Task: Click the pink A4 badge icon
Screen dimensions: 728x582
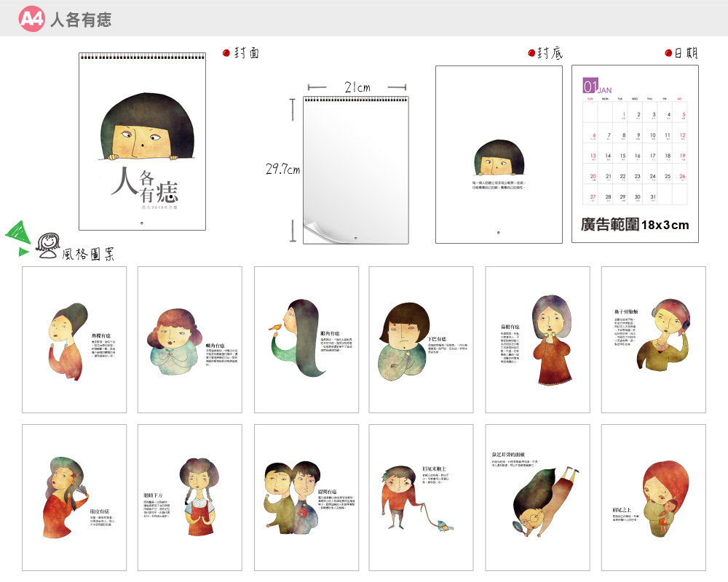Action: [32, 20]
